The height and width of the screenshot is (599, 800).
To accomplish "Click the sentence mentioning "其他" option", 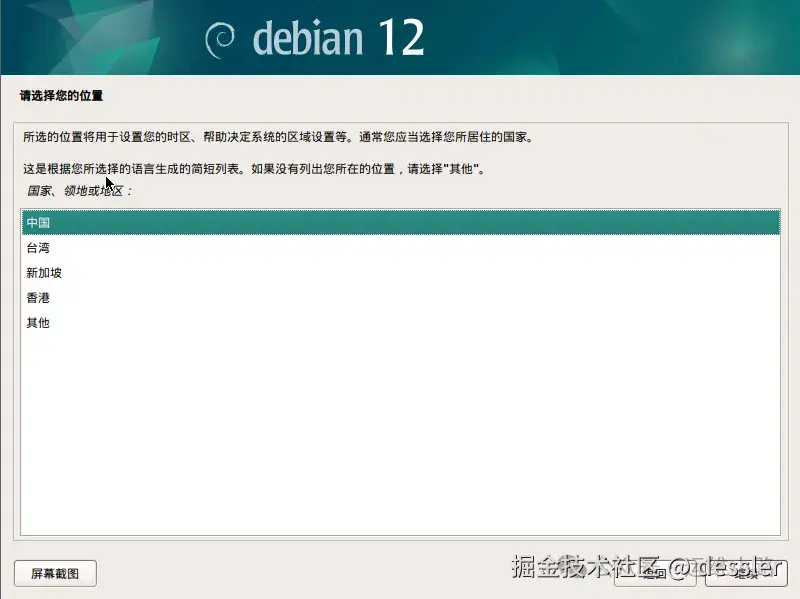I will [x=254, y=168].
